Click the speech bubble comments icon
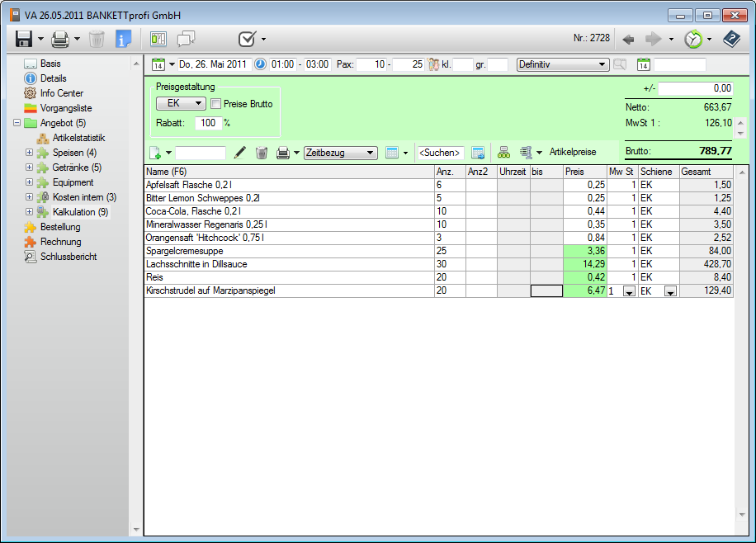Screen dimensions: 756x543 click(187, 39)
